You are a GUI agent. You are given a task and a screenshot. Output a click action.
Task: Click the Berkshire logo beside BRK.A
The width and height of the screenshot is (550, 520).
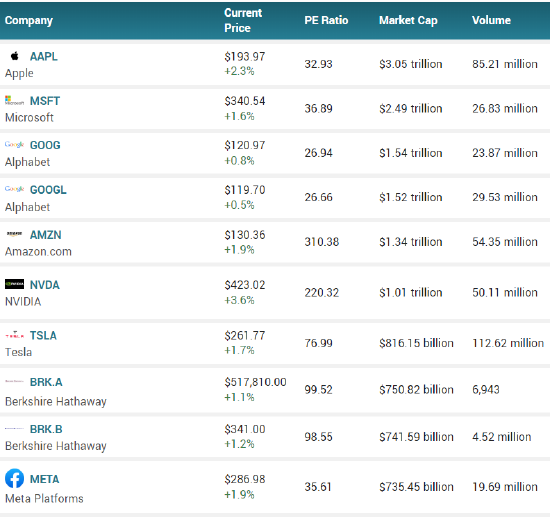coord(14,381)
